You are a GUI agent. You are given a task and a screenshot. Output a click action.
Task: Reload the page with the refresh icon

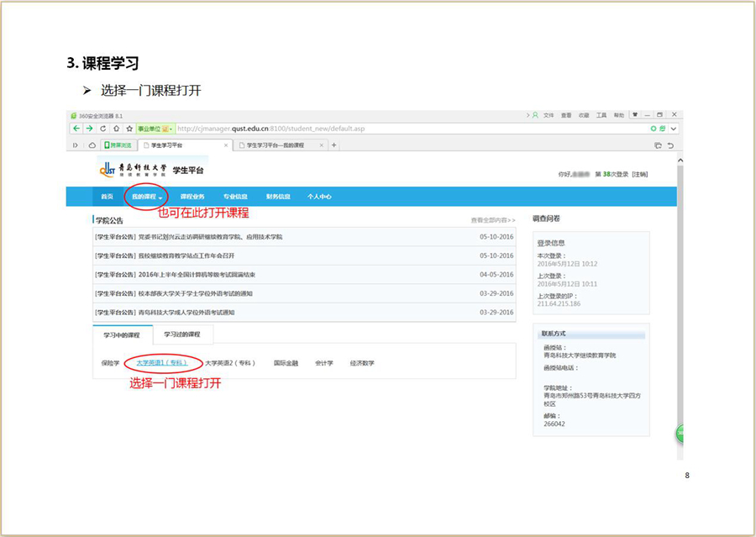[102, 129]
